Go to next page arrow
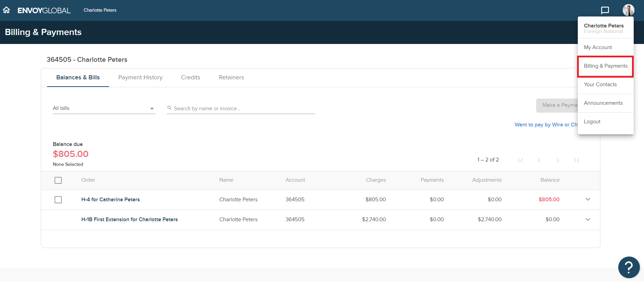Viewport: 644px width, 282px height. [558, 160]
